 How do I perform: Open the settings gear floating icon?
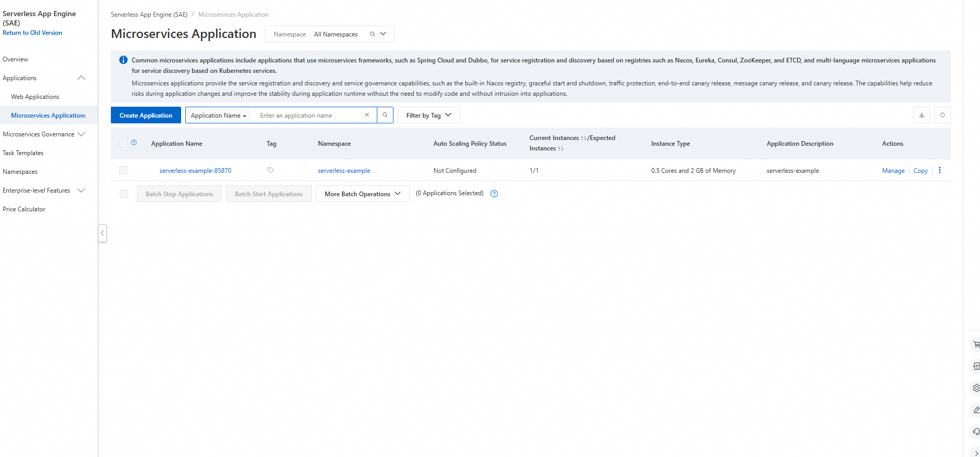[976, 388]
